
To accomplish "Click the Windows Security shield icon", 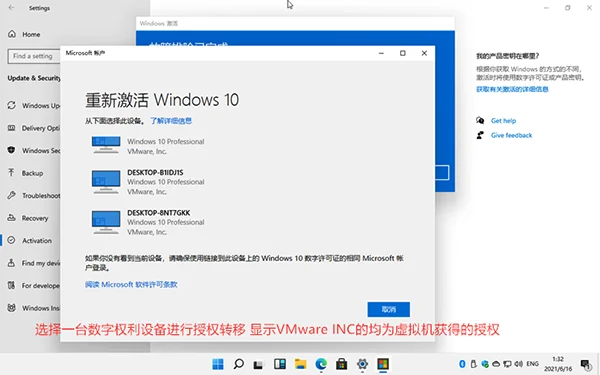I will click(x=11, y=150).
